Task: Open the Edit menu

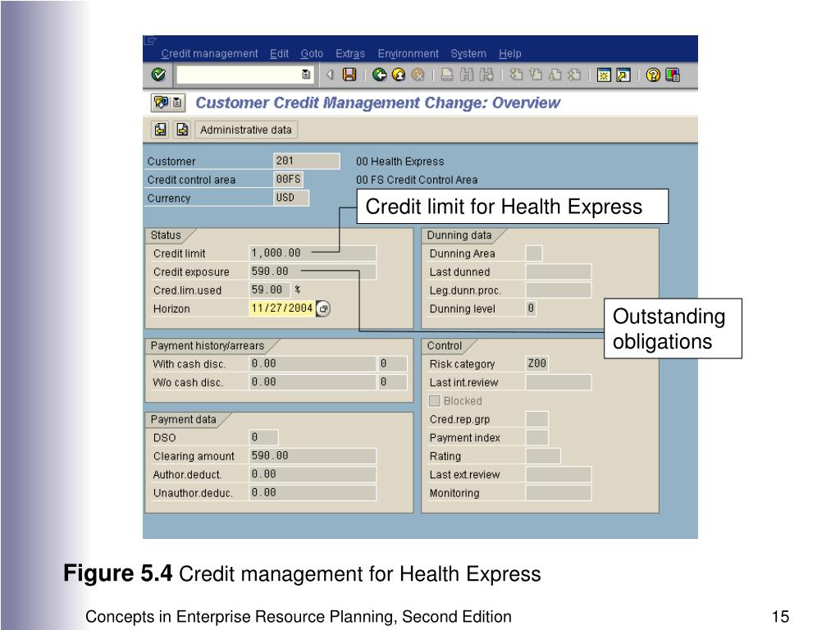Action: click(279, 53)
